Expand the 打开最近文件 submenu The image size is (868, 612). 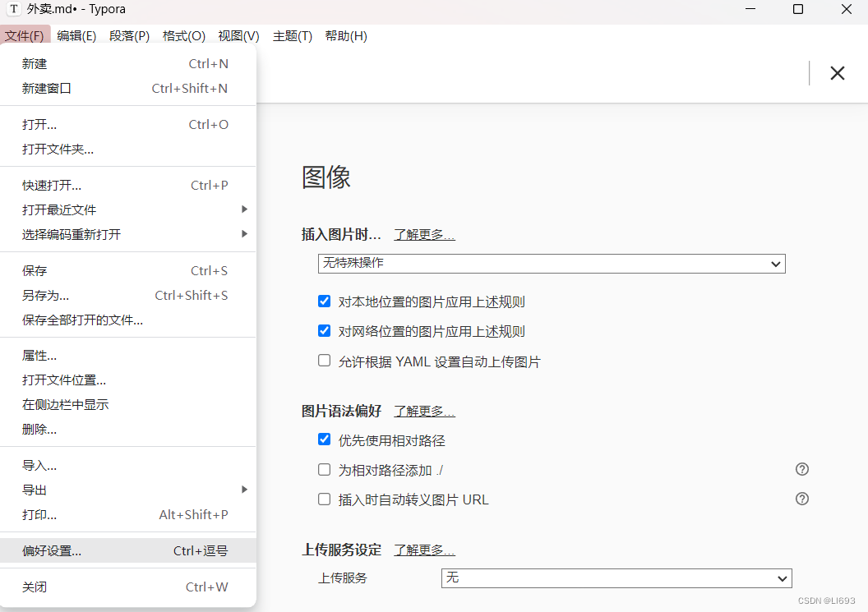[x=128, y=209]
